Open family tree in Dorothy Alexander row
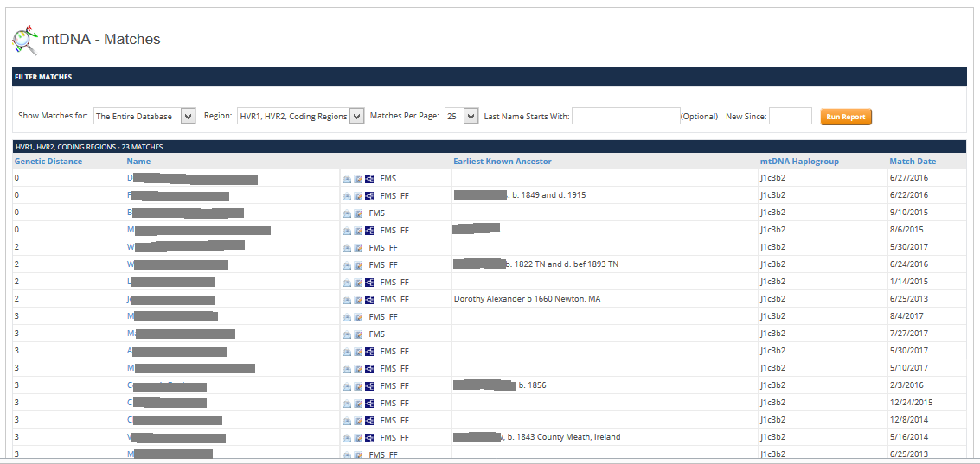 click(x=369, y=300)
